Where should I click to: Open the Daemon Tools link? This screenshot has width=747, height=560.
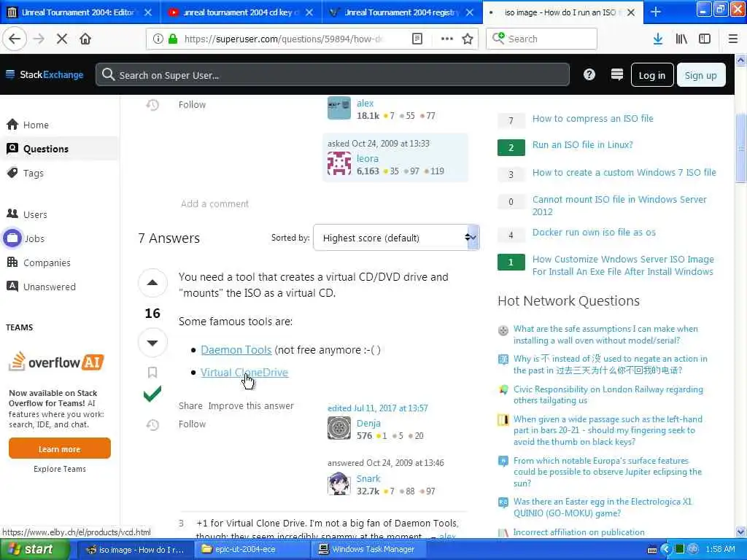(x=236, y=350)
